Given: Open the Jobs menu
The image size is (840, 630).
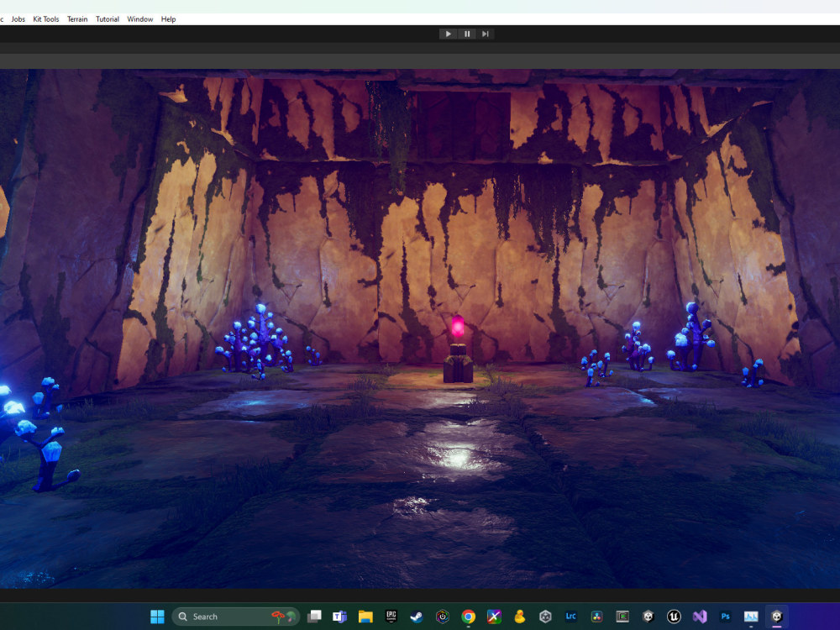Looking at the screenshot, I should coord(18,19).
